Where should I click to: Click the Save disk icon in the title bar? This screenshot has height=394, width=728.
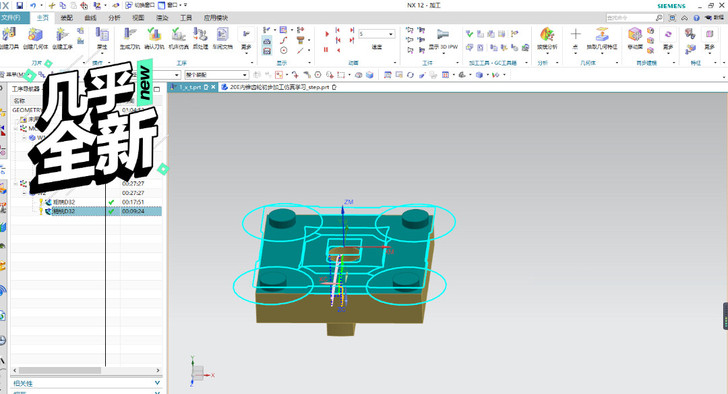point(20,5)
